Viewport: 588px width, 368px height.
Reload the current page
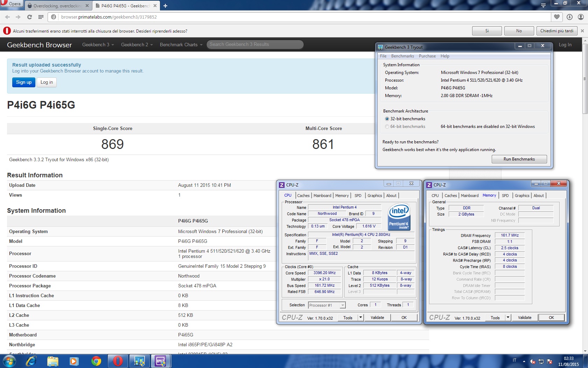point(29,17)
